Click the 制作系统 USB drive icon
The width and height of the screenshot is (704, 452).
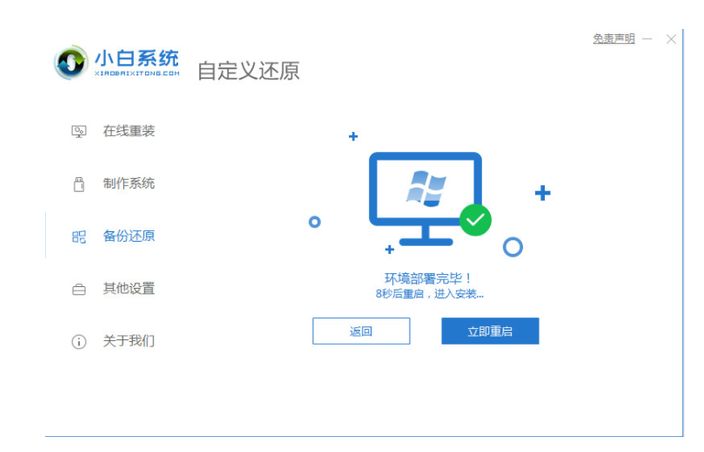click(79, 184)
